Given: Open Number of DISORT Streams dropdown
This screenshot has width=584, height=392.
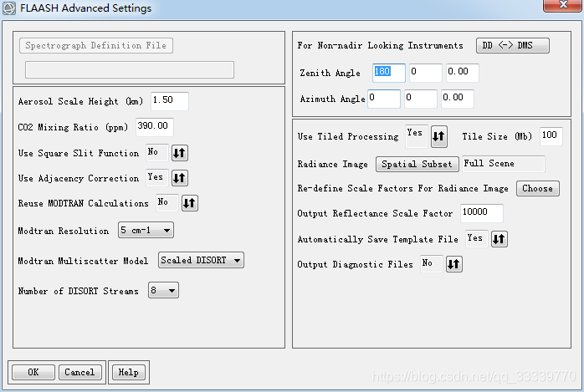Looking at the screenshot, I should click(163, 290).
